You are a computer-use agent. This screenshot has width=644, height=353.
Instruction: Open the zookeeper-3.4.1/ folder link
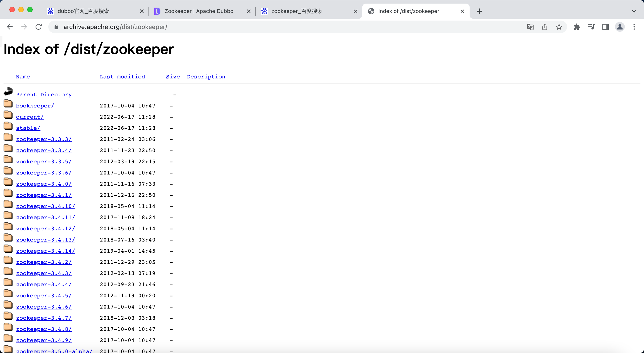[x=44, y=195]
